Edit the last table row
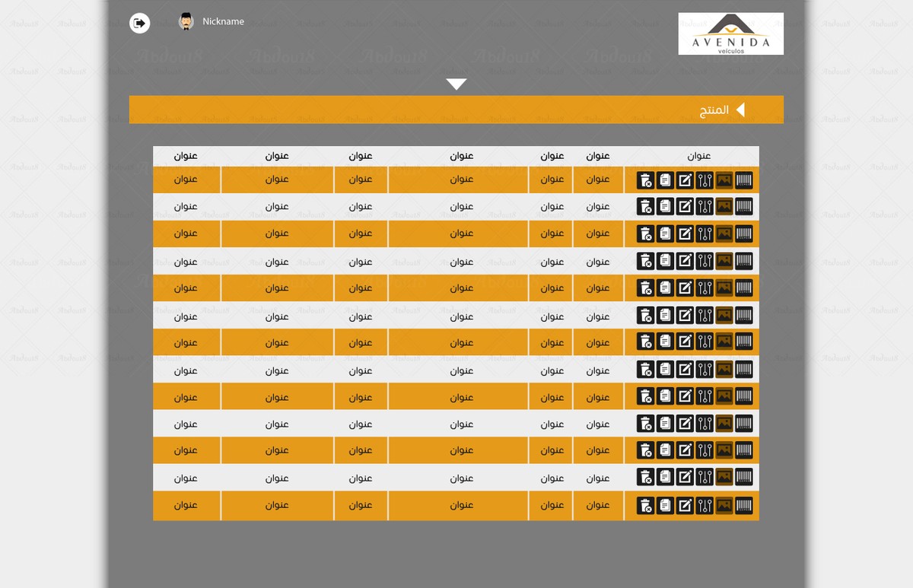The height and width of the screenshot is (588, 913). pyautogui.click(x=685, y=505)
